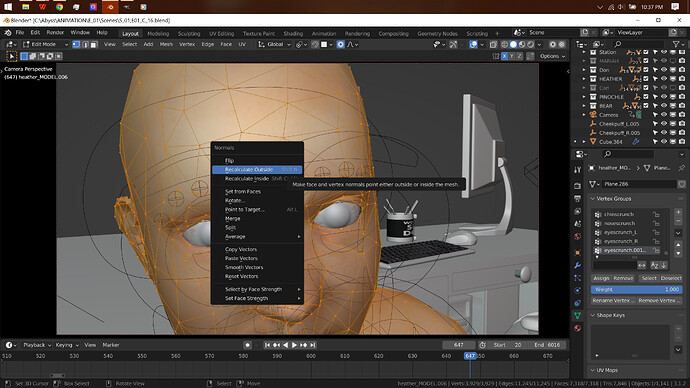Viewport: 690px width, 388px height.
Task: Switch to Modeling workspace tab
Action: click(158, 33)
